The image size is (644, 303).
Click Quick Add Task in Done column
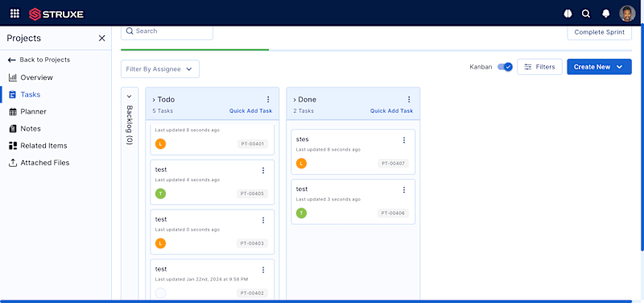click(x=391, y=111)
